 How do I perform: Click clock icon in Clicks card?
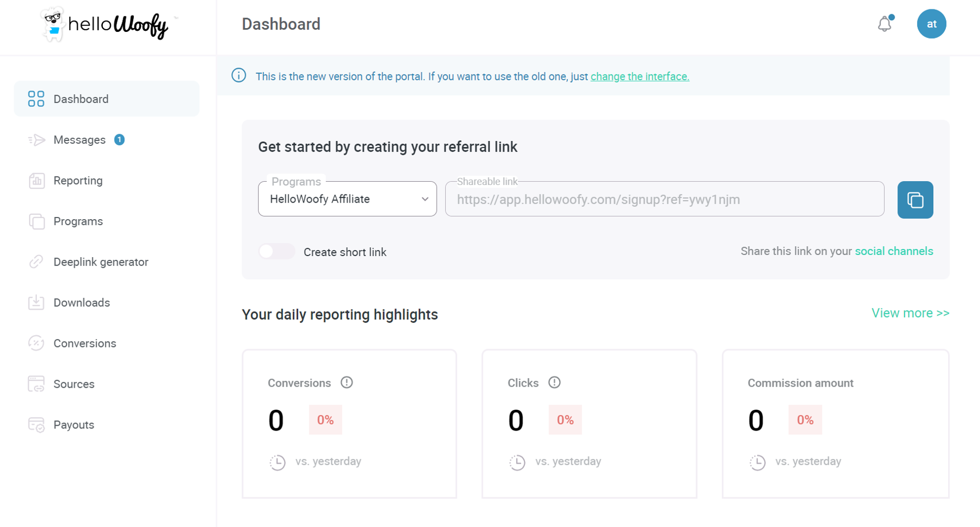(517, 462)
